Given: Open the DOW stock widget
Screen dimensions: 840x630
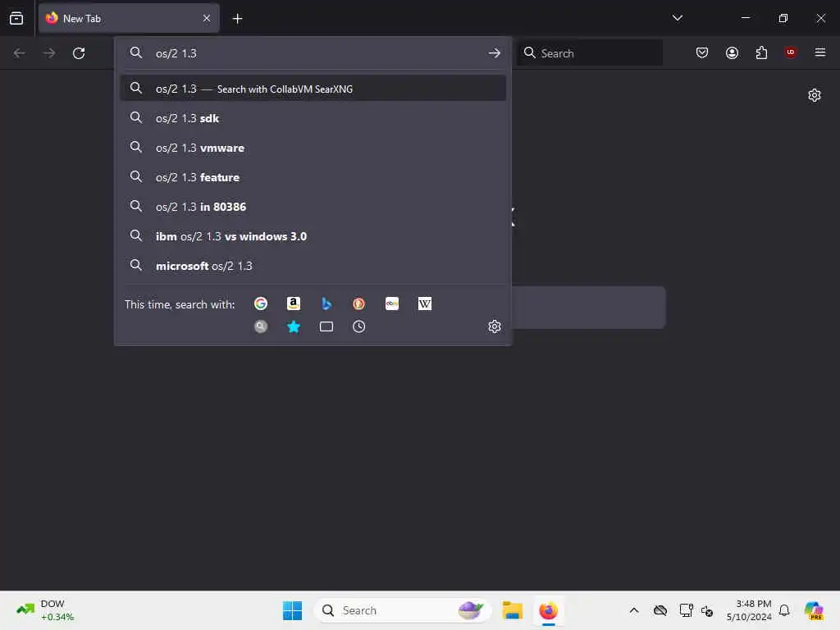Looking at the screenshot, I should pos(45,610).
